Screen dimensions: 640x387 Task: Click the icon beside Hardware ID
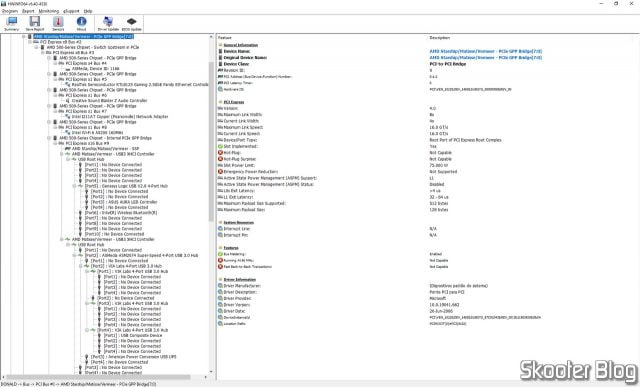(220, 89)
